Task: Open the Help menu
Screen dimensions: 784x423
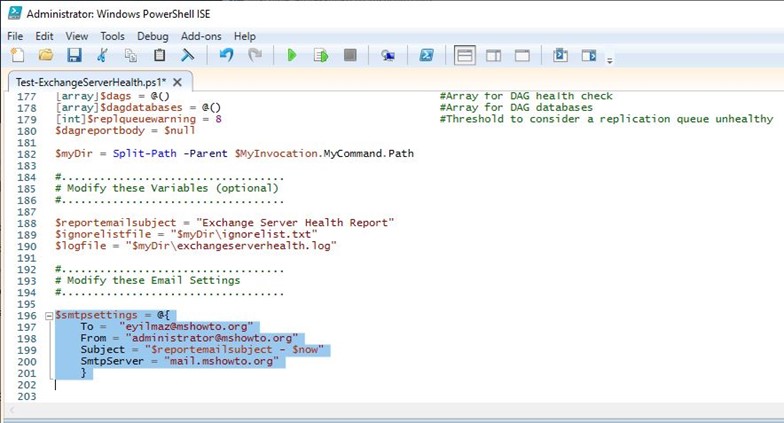Action: coord(244,36)
